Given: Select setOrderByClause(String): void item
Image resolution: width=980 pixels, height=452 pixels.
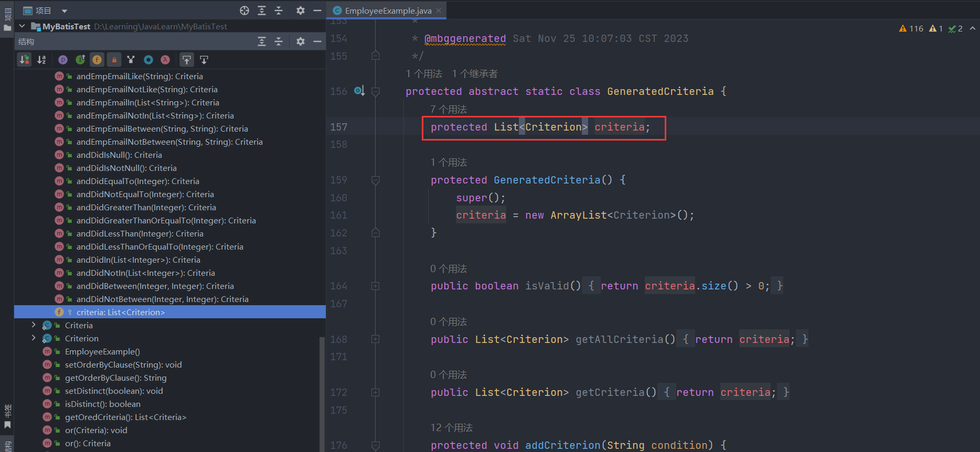Looking at the screenshot, I should (x=123, y=365).
